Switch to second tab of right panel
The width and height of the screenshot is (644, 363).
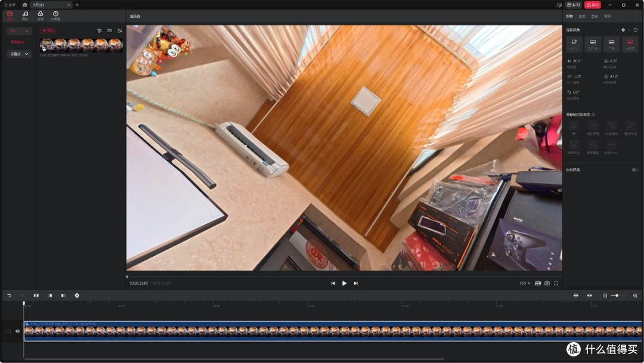(x=582, y=17)
